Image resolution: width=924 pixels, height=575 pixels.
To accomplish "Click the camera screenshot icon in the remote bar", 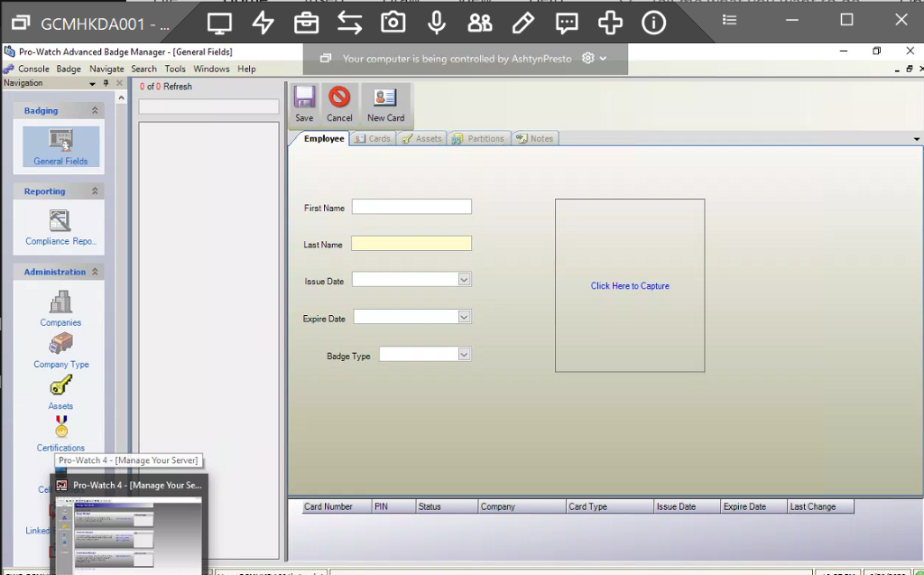I will [x=393, y=23].
